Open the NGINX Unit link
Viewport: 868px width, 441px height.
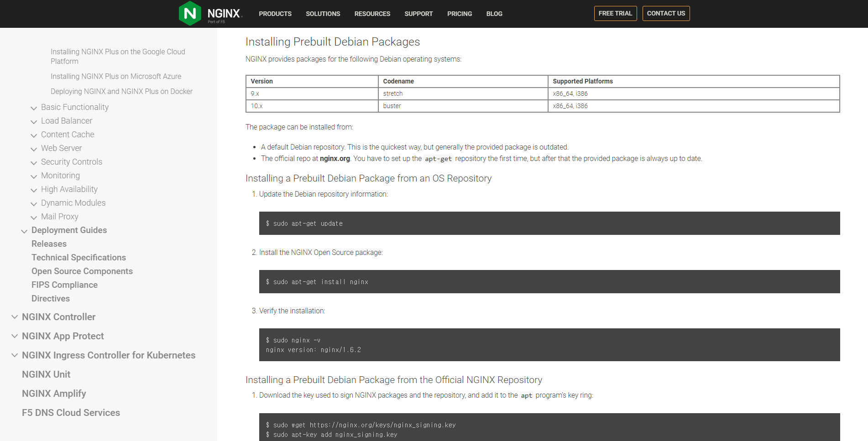tap(46, 374)
